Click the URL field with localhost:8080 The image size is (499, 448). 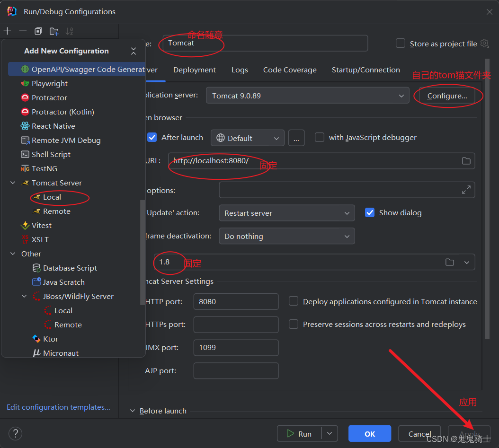(321, 161)
